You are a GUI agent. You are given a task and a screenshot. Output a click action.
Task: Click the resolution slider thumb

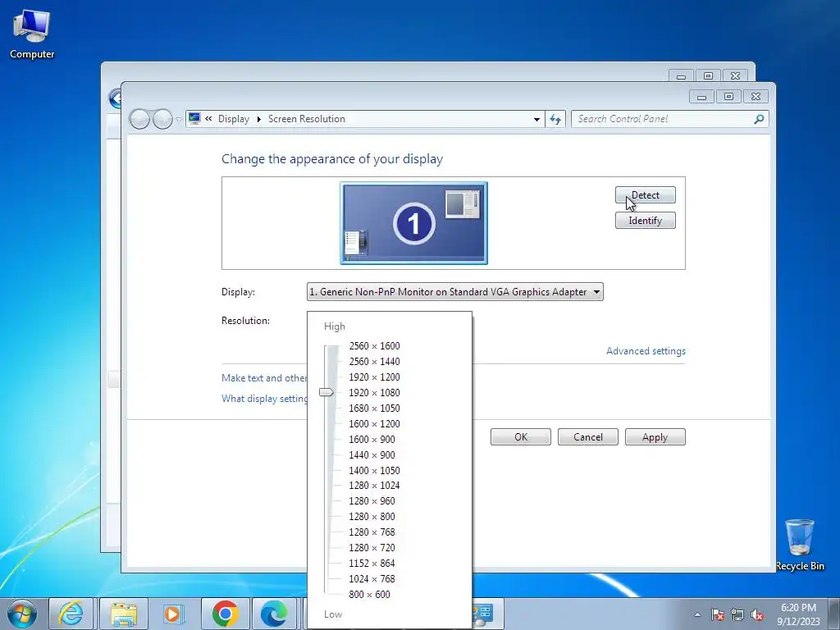[326, 393]
